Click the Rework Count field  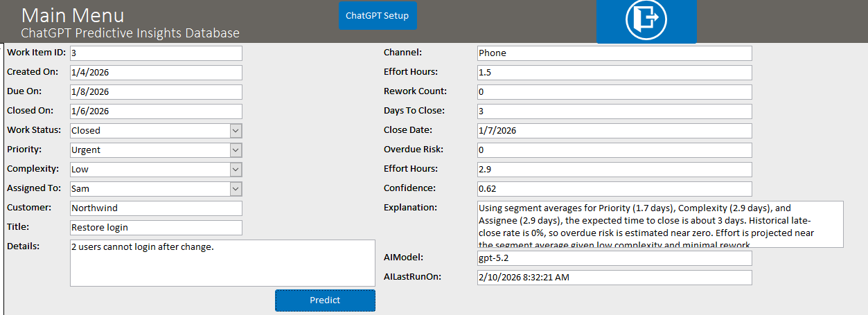point(614,92)
